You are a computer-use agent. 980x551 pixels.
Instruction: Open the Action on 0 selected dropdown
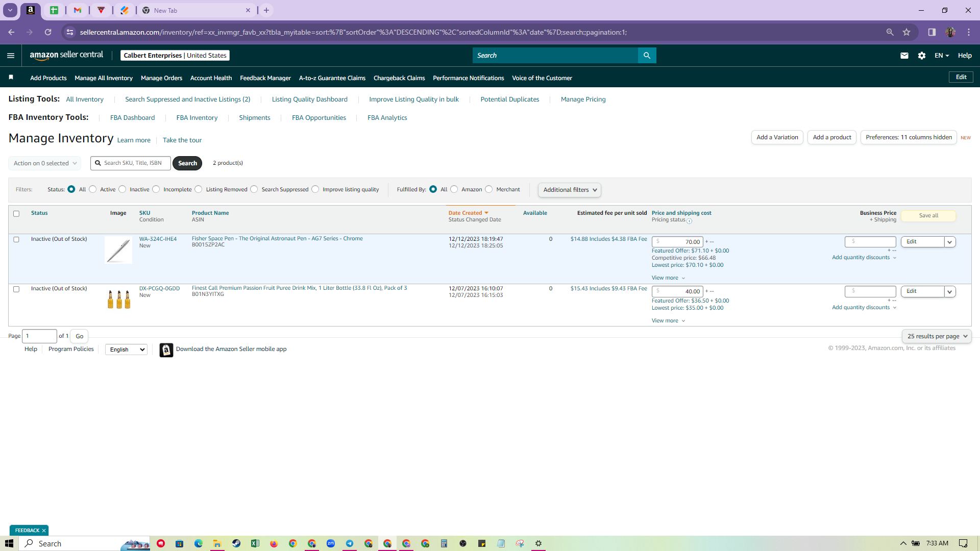click(45, 163)
